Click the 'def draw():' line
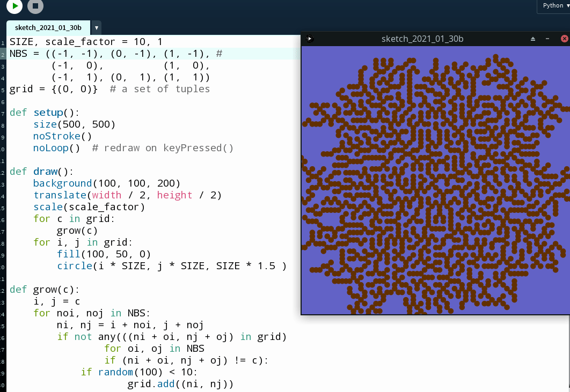The height and width of the screenshot is (392, 570). click(41, 172)
